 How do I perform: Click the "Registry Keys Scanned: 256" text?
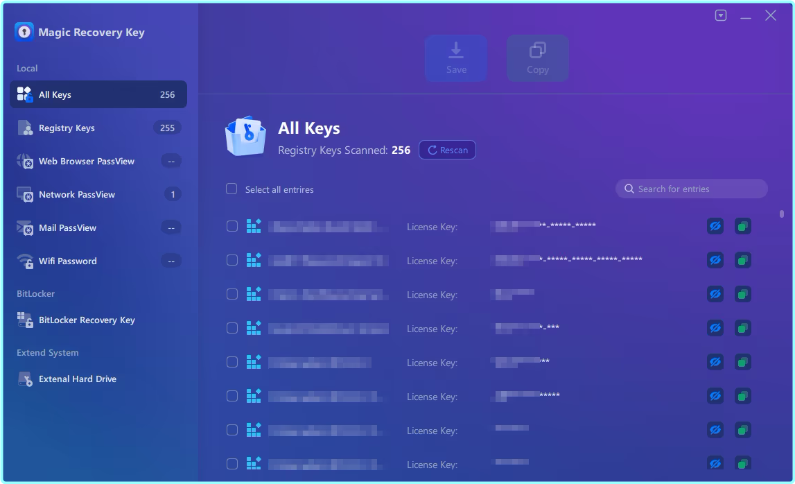click(344, 150)
